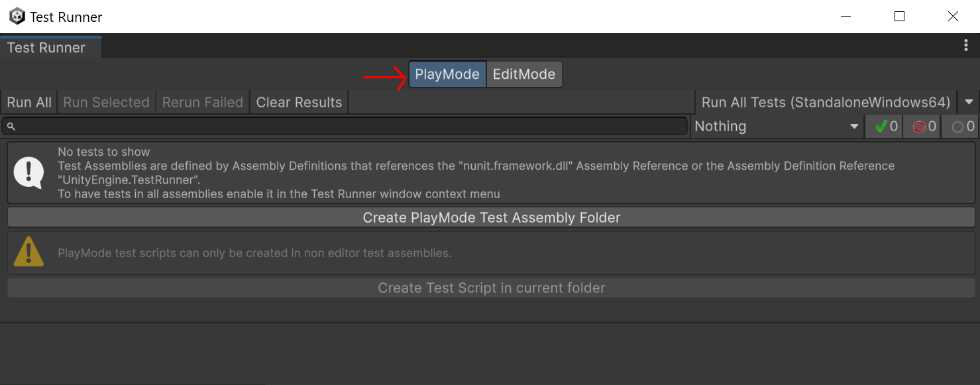980x385 pixels.
Task: Click Create Test Script in current folder
Action: (490, 288)
